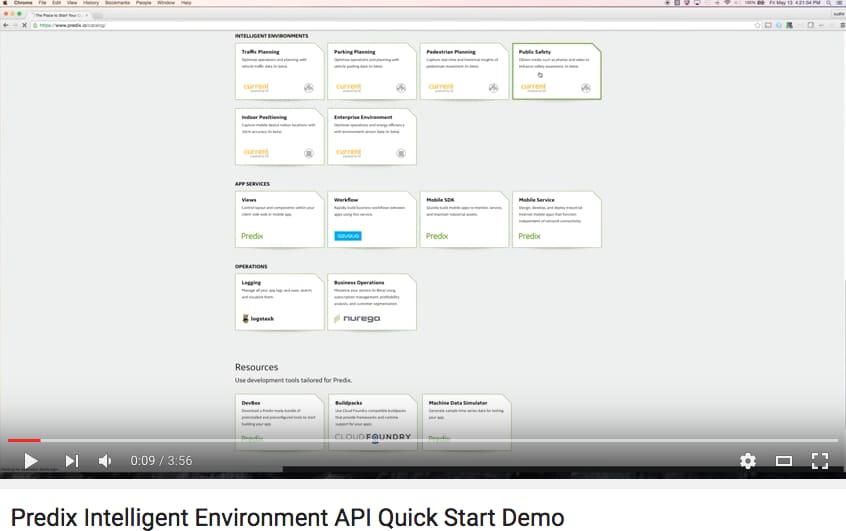
Task: Open the View menu
Action: coord(72,3)
